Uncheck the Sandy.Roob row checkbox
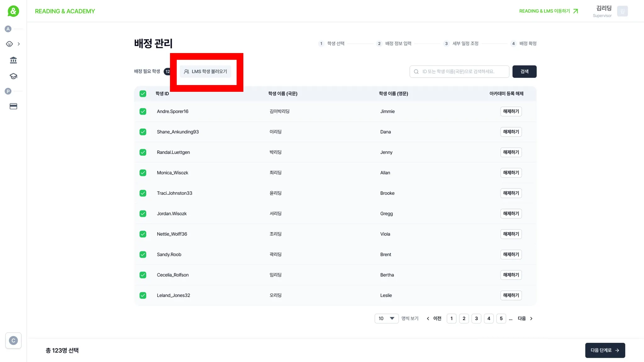644x362 pixels. click(x=143, y=255)
